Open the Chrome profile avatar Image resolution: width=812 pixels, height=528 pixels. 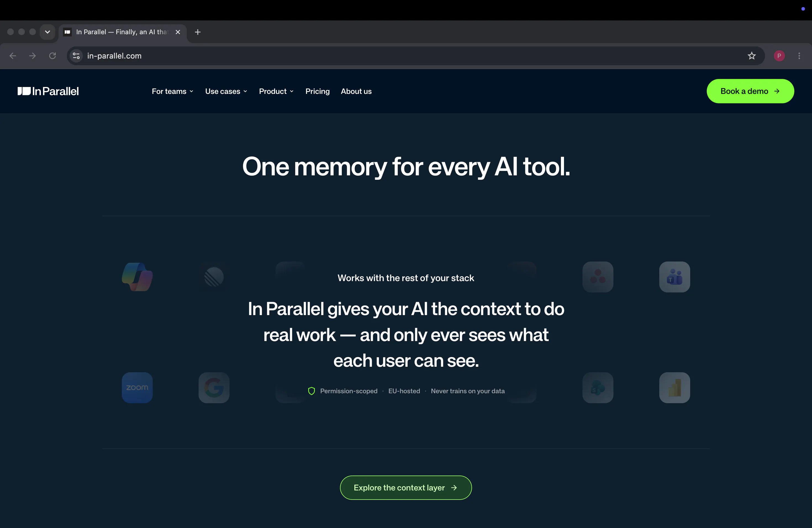[779, 56]
